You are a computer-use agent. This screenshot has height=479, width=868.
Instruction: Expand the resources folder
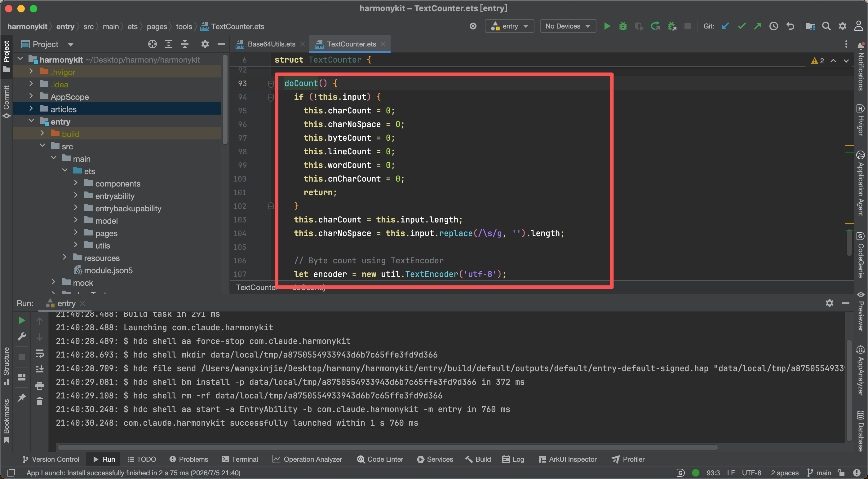pos(65,257)
